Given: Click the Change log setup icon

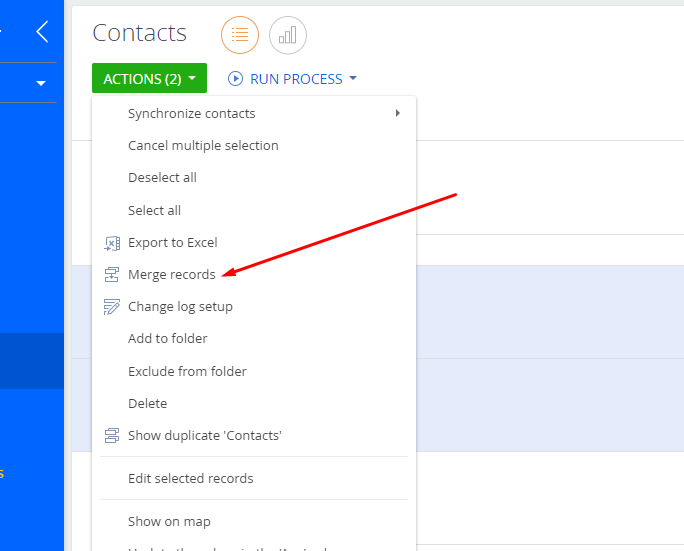Looking at the screenshot, I should [112, 307].
